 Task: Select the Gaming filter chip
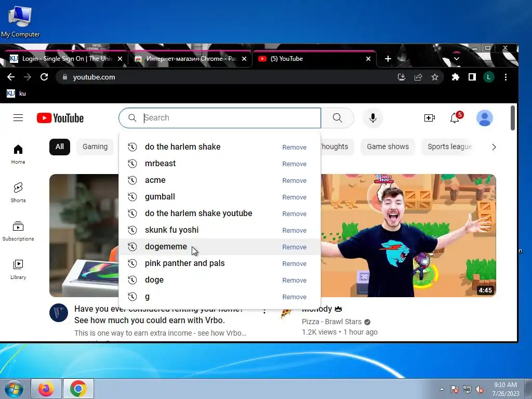95,147
